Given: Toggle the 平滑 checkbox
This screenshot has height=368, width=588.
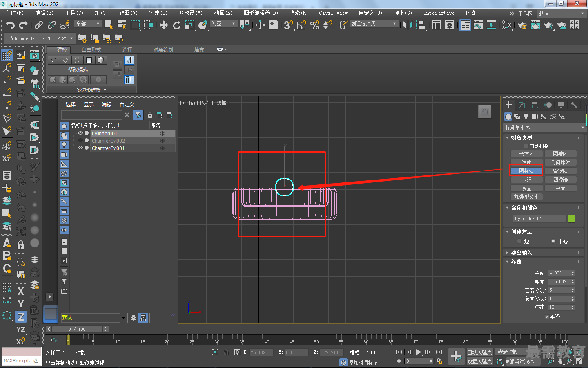Looking at the screenshot, I should 547,317.
